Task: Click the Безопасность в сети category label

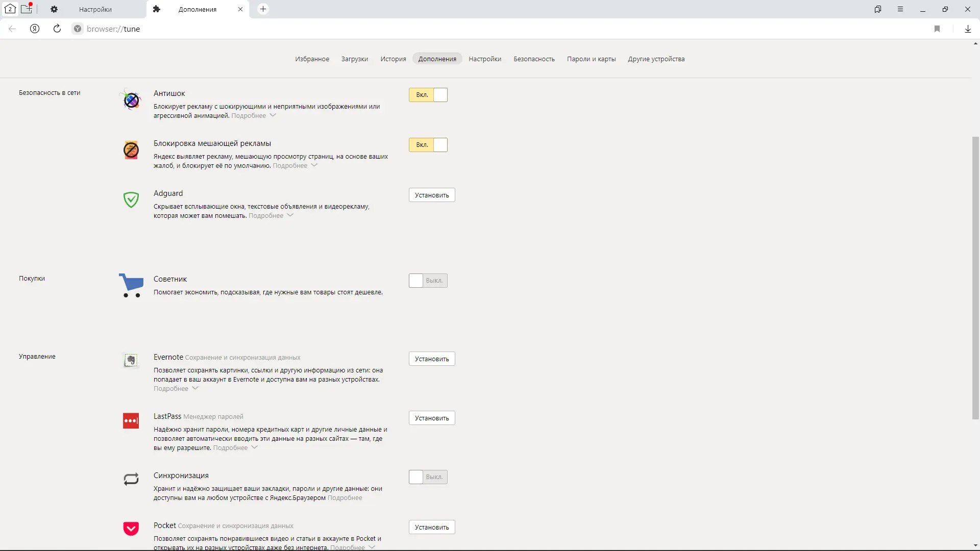Action: [50, 92]
